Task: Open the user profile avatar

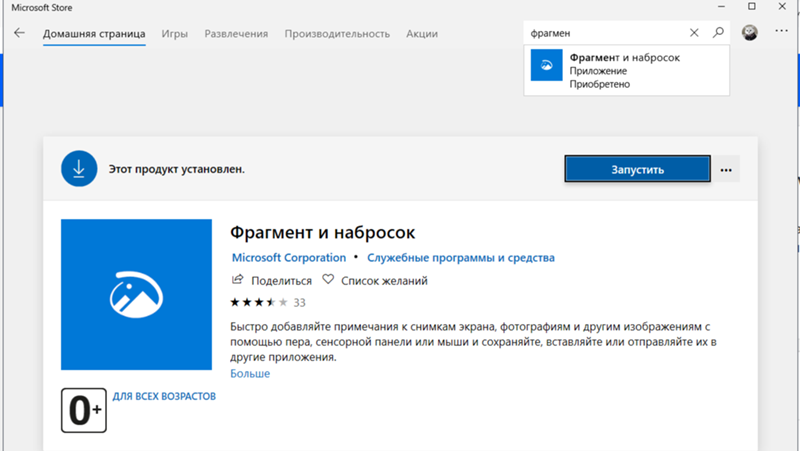Action: pos(749,33)
